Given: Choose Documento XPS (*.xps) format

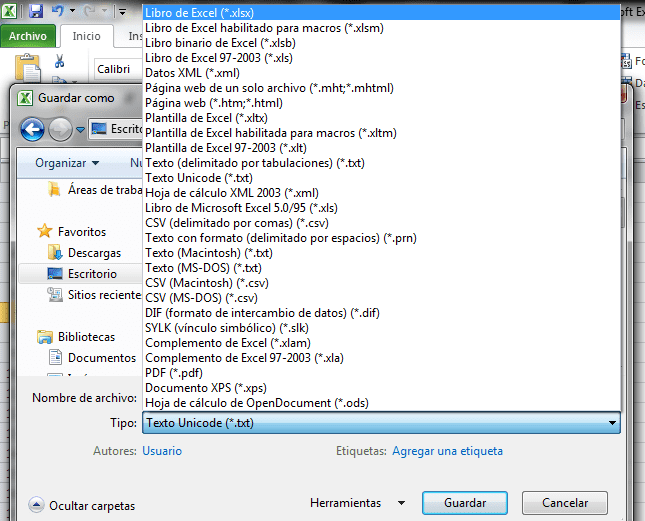Looking at the screenshot, I should click(x=381, y=388).
